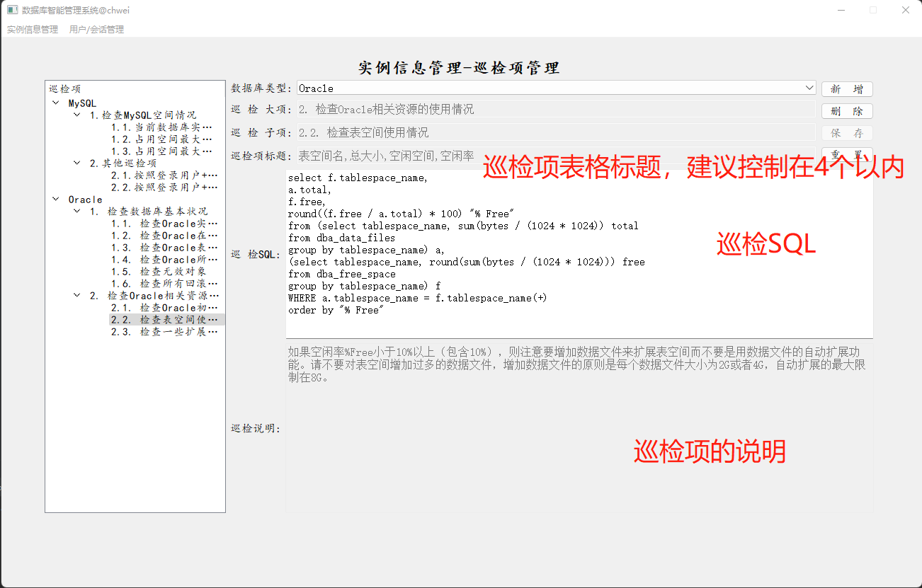Select the "1.5. 检查无效对象" tree item
Screen dimensions: 922x588
(159, 271)
